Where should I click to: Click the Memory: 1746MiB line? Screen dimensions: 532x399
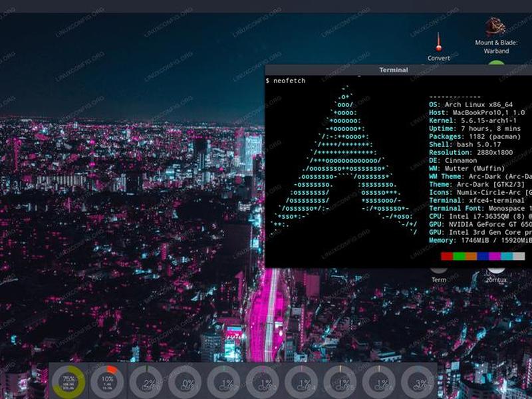(480, 240)
